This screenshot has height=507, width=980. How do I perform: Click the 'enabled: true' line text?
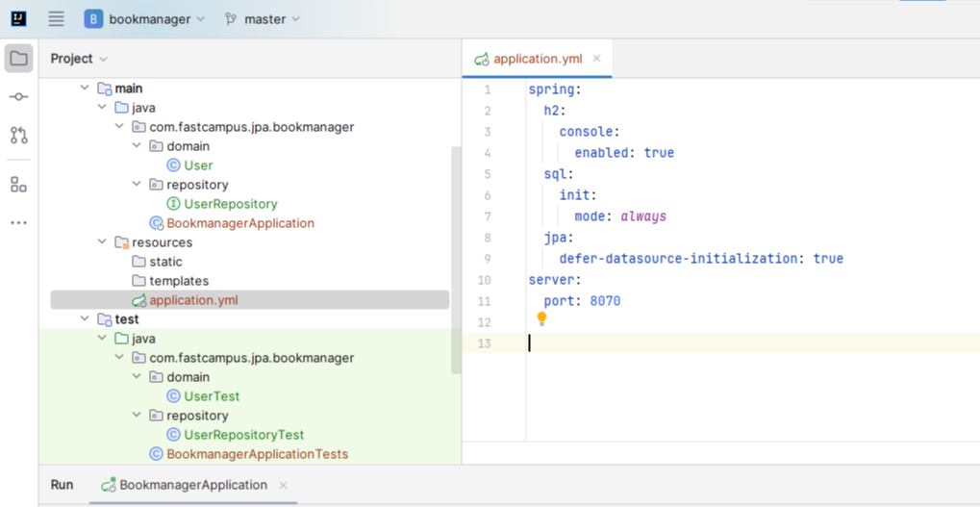624,153
